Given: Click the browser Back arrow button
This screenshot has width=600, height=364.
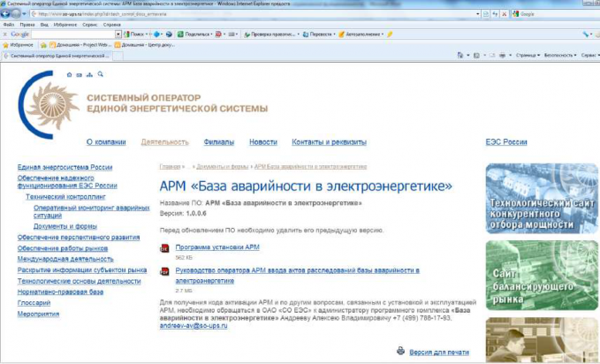Looking at the screenshot, I should coord(5,14).
